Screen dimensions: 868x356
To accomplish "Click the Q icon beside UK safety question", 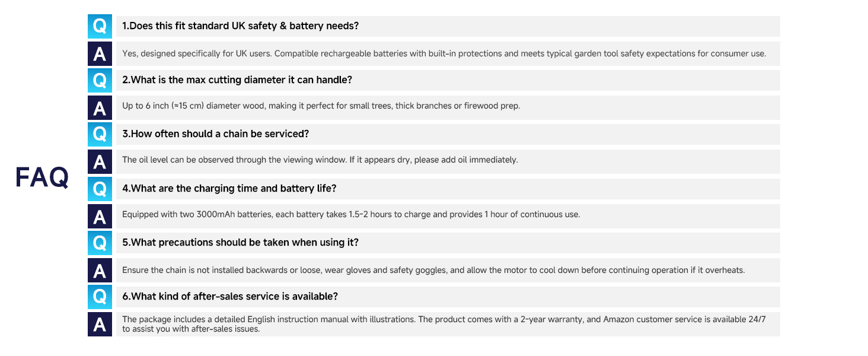I will tap(100, 26).
